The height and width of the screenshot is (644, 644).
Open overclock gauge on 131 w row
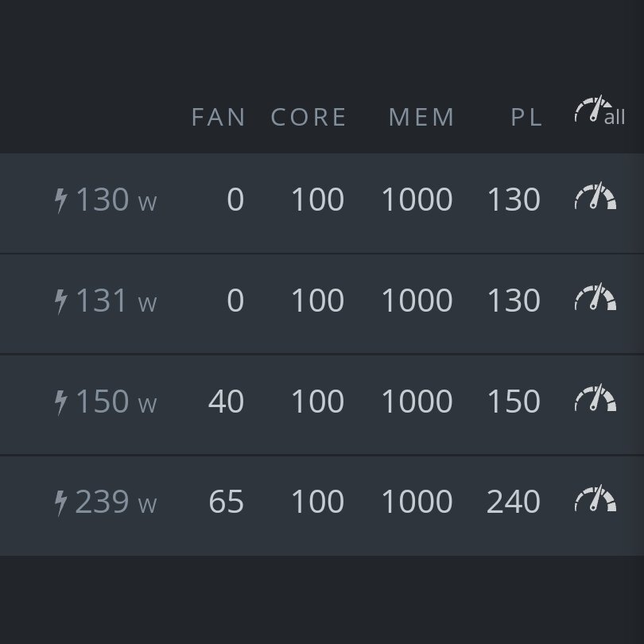tap(596, 296)
